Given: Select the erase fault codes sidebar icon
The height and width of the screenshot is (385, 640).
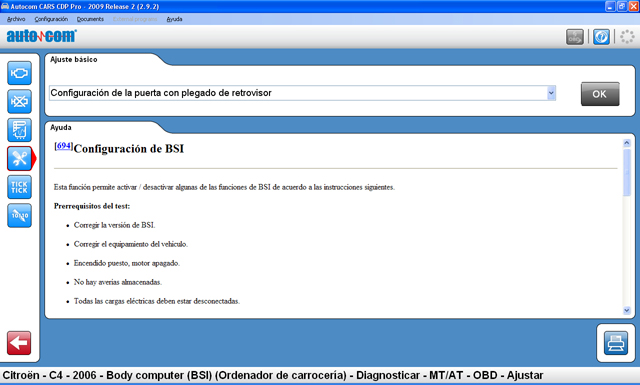Looking at the screenshot, I should [19, 101].
